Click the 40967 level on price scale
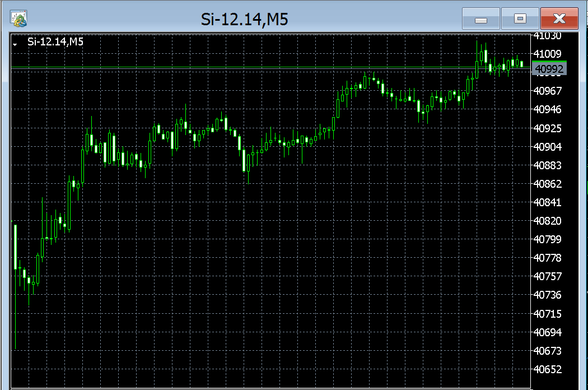Viewport: 588px width, 390px height. [548, 91]
